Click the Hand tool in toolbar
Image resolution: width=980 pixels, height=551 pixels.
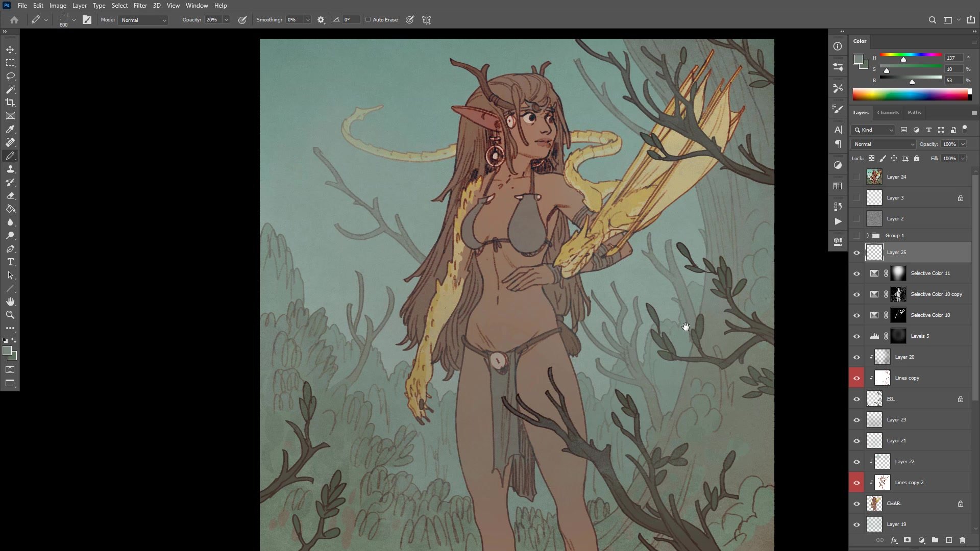click(x=10, y=302)
